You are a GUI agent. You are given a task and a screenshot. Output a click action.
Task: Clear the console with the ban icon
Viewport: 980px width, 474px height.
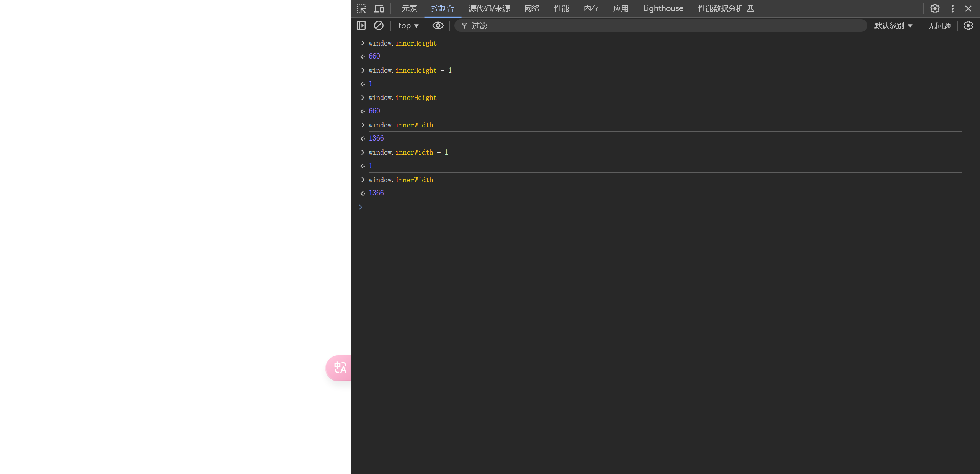coord(379,26)
